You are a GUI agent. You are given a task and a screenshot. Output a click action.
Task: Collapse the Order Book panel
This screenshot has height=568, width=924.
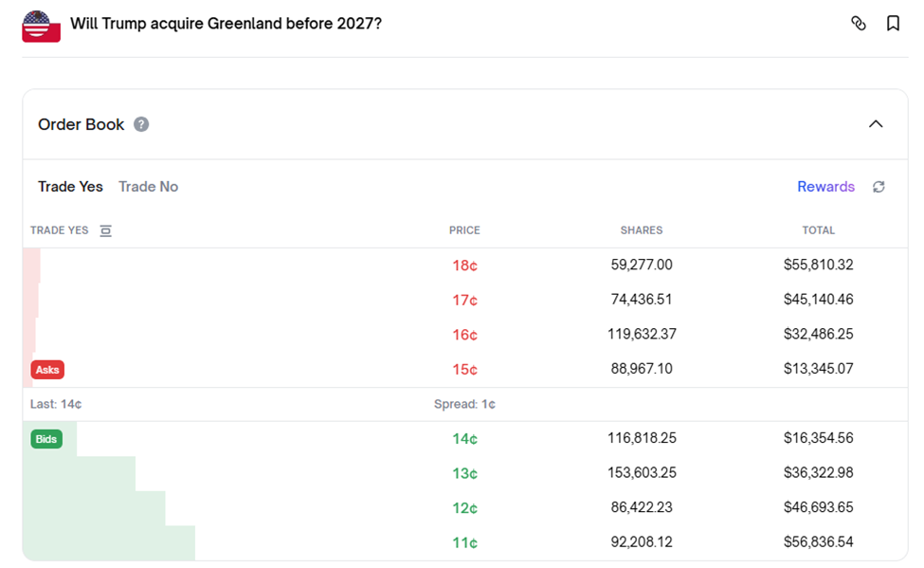pos(876,124)
